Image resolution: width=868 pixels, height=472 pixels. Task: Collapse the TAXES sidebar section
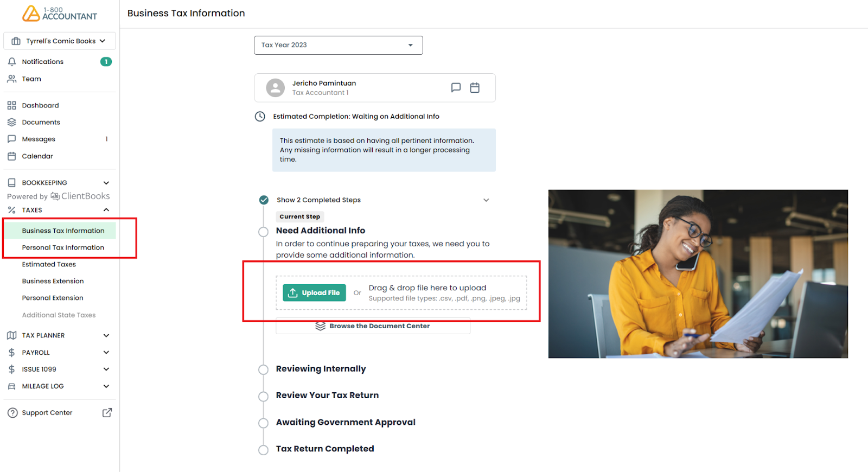106,210
